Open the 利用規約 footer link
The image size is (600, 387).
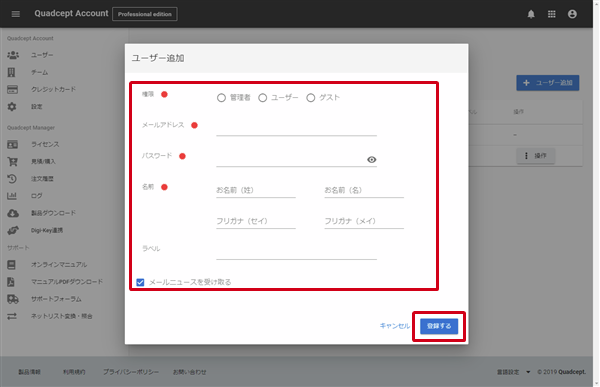[74, 372]
